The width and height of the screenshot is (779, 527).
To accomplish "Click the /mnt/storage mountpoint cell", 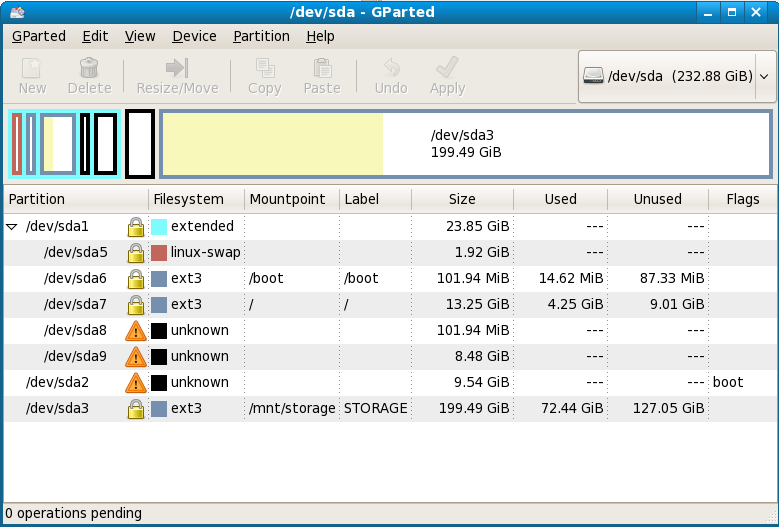I will (x=292, y=409).
